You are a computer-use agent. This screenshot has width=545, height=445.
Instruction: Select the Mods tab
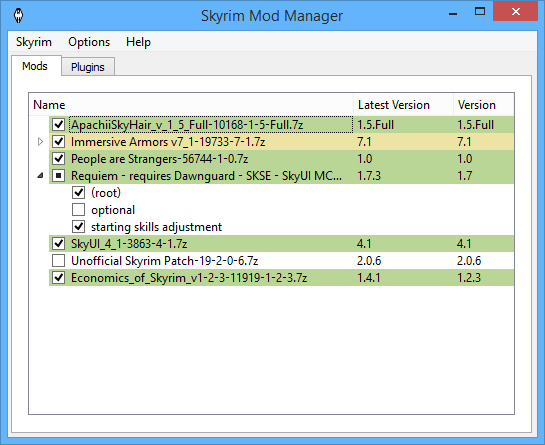[35, 66]
